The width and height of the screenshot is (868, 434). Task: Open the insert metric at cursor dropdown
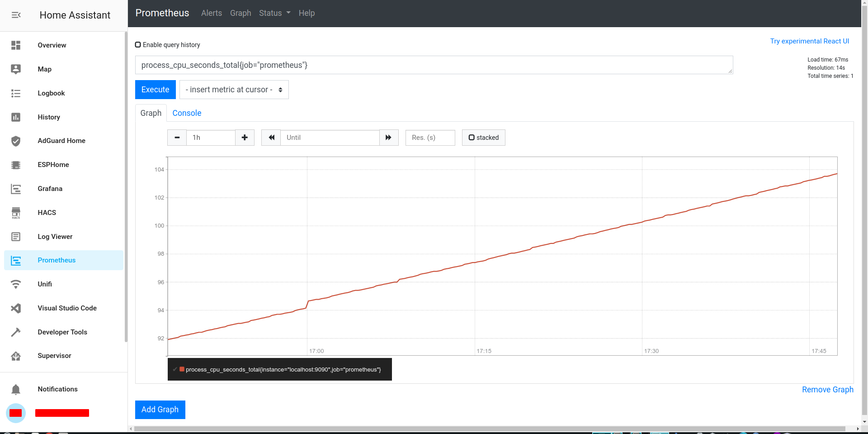click(234, 90)
